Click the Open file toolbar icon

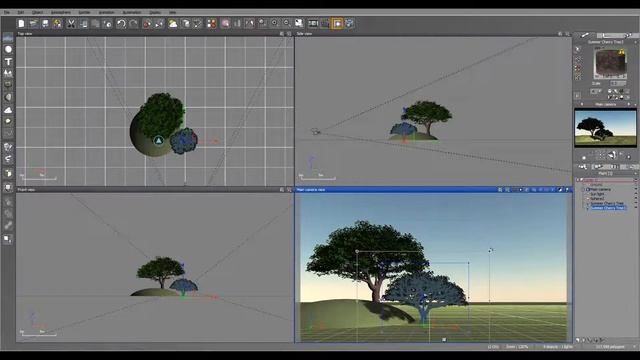[x=33, y=24]
